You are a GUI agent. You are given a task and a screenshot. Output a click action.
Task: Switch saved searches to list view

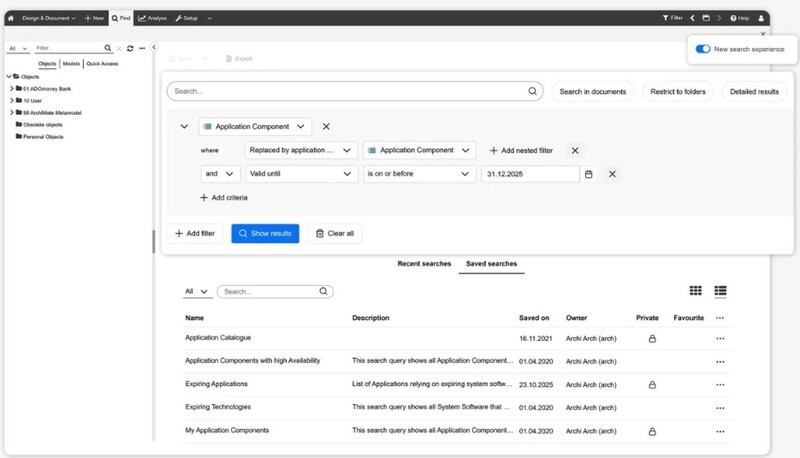(720, 291)
